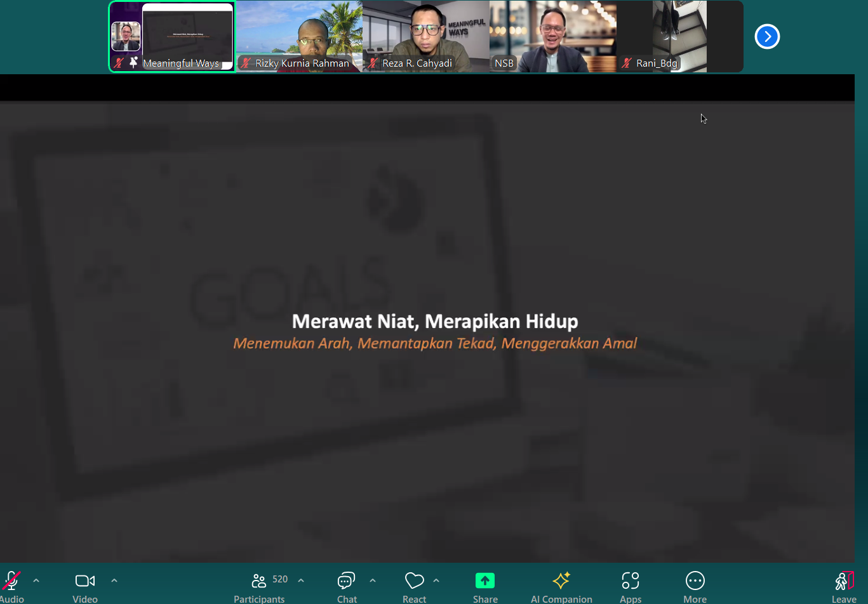The height and width of the screenshot is (604, 868).
Task: Expand chat options chevron beside Chat
Action: [373, 581]
